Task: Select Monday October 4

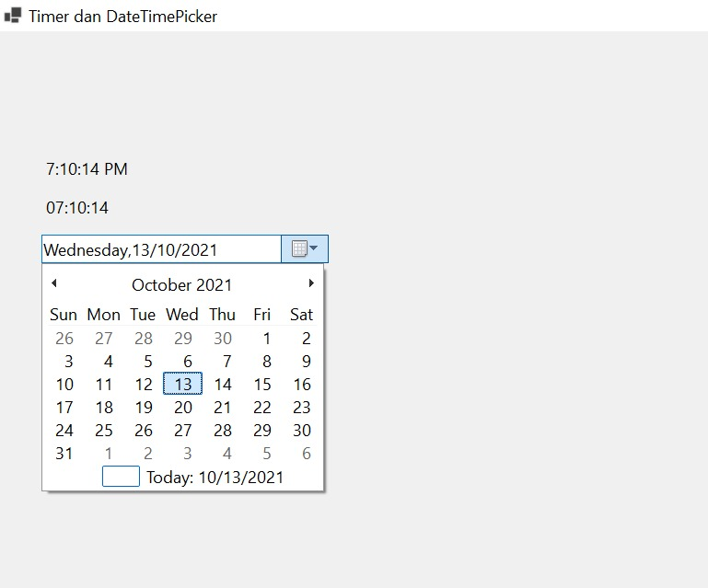Action: [109, 361]
